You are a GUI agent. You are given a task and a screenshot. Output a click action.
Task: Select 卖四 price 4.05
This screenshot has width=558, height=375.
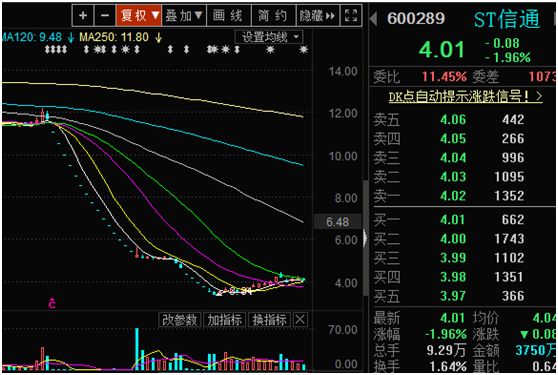(x=453, y=138)
